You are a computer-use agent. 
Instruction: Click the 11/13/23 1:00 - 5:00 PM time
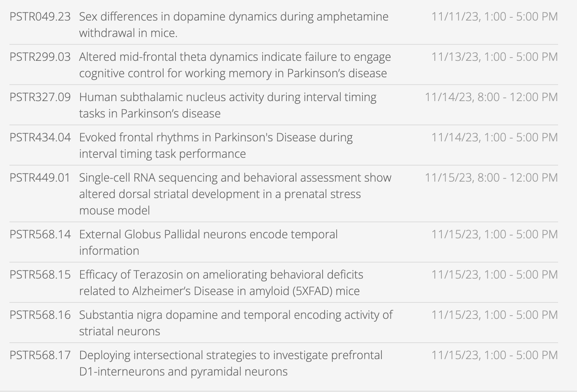[494, 57]
